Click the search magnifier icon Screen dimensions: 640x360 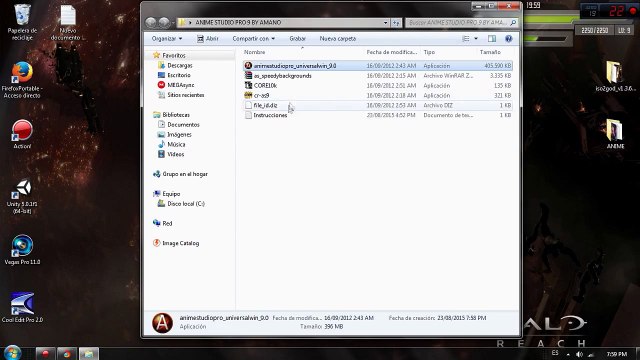(513, 22)
